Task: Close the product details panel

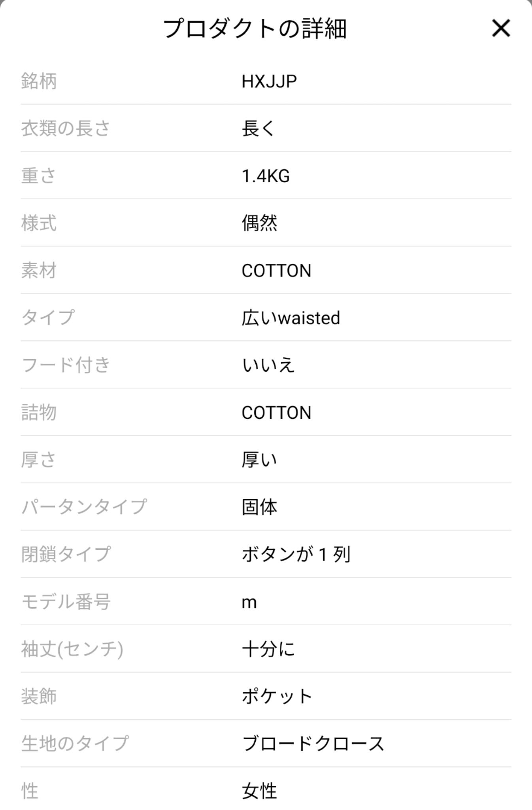Action: click(x=500, y=28)
